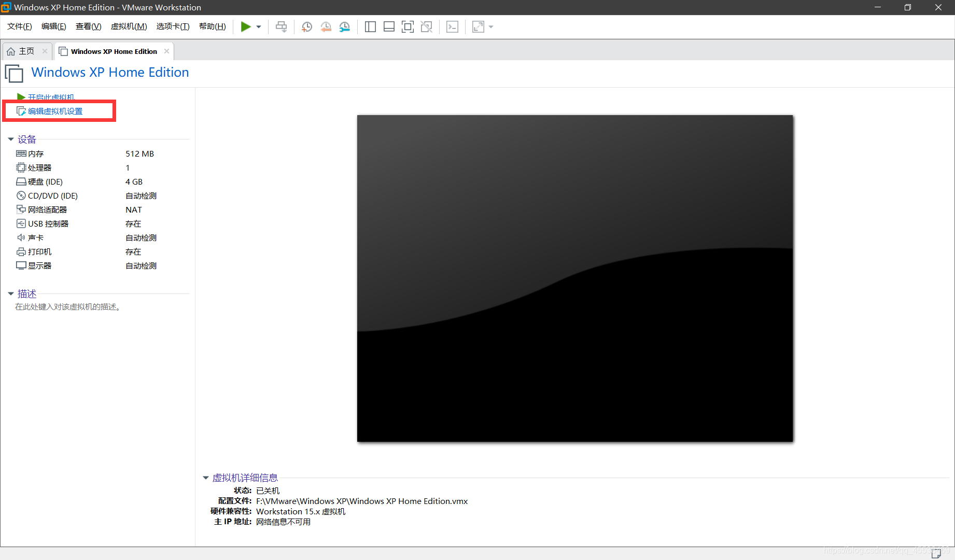Image resolution: width=955 pixels, height=560 pixels.
Task: Open the 查看(V) menu
Action: tap(89, 26)
